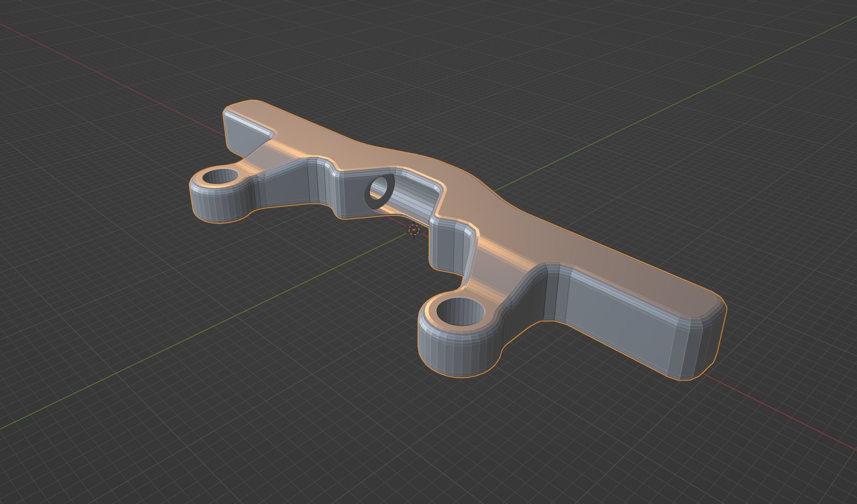The image size is (857, 504).
Task: Click the 3D cursor crosshair
Action: click(414, 229)
